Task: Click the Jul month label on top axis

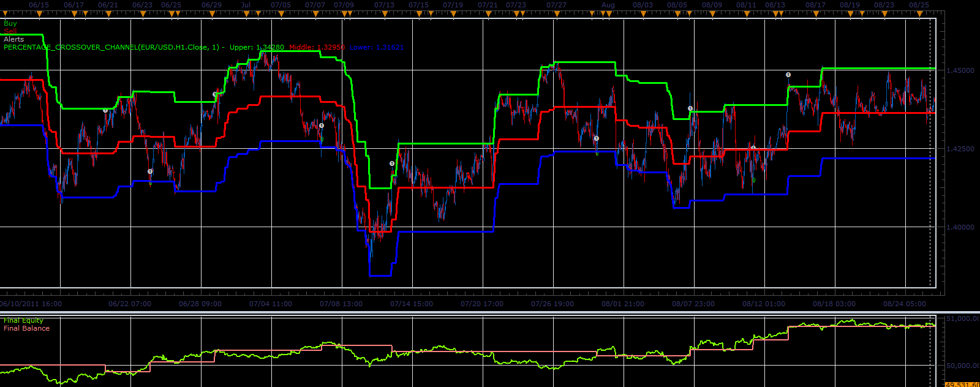Action: pos(246,5)
